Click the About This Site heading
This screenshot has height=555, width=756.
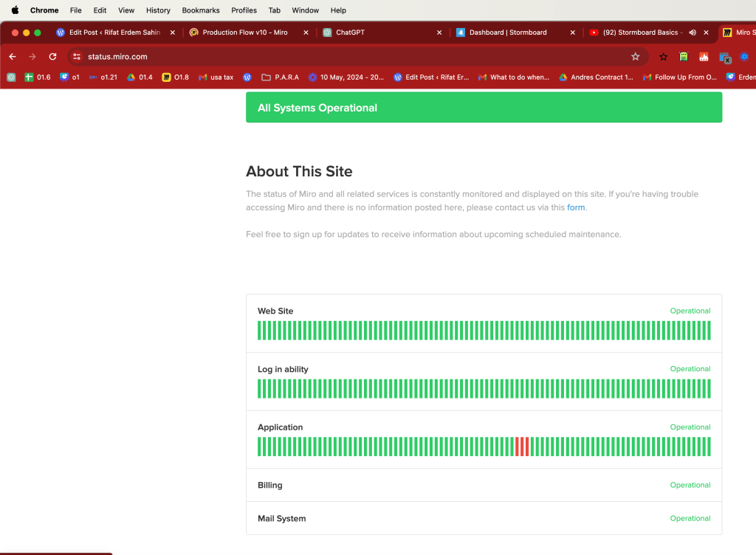point(299,171)
